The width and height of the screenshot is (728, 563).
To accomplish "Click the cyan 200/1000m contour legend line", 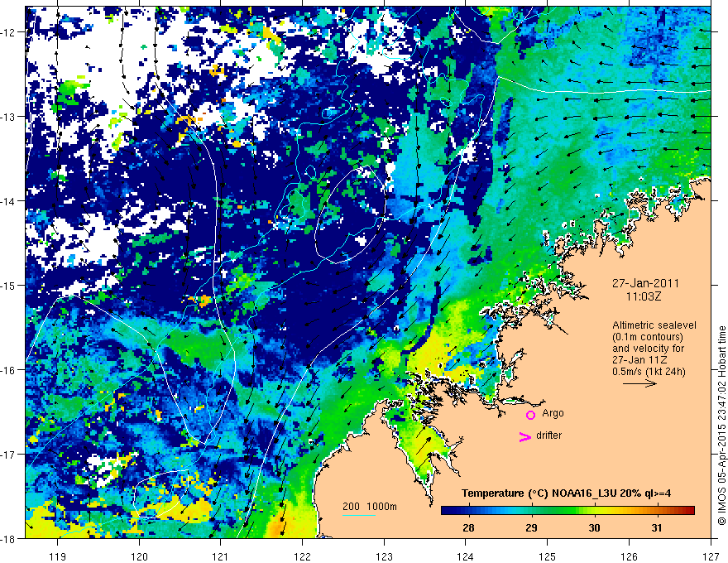I will click(359, 515).
